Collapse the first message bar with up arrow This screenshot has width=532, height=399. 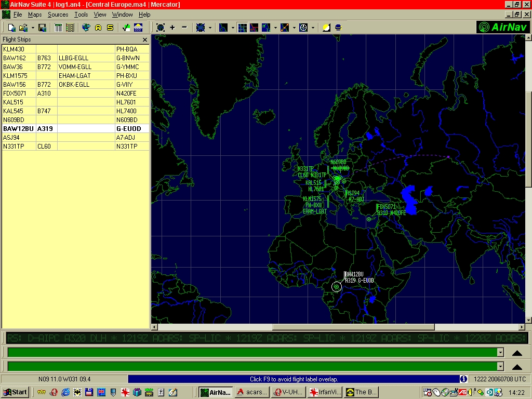tap(517, 353)
